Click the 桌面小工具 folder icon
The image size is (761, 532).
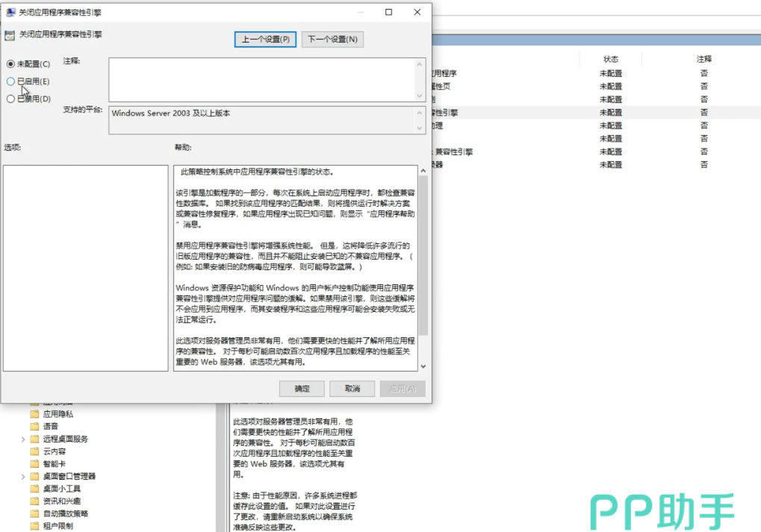point(34,489)
